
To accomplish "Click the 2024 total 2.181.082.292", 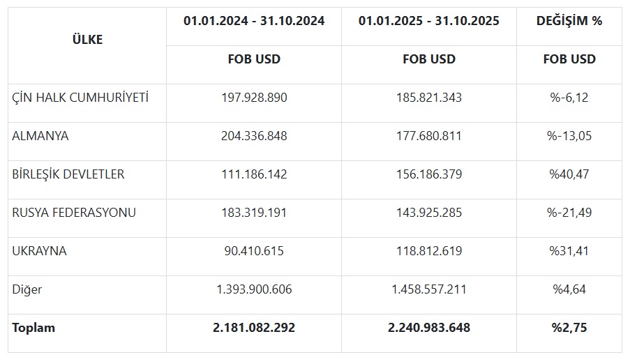I will point(254,328).
